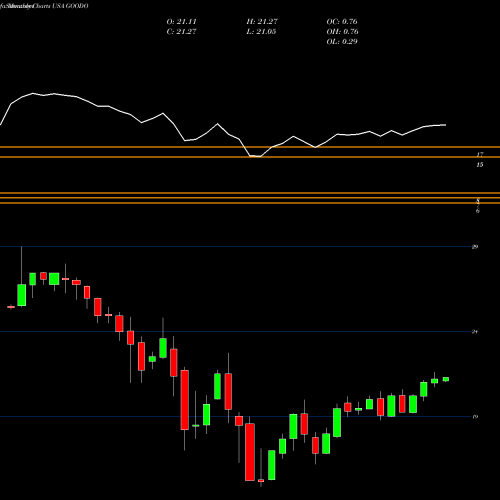Screen dimensions: 500x500
Task: Click the high value "H: 21.27"
Action: tap(262, 22)
